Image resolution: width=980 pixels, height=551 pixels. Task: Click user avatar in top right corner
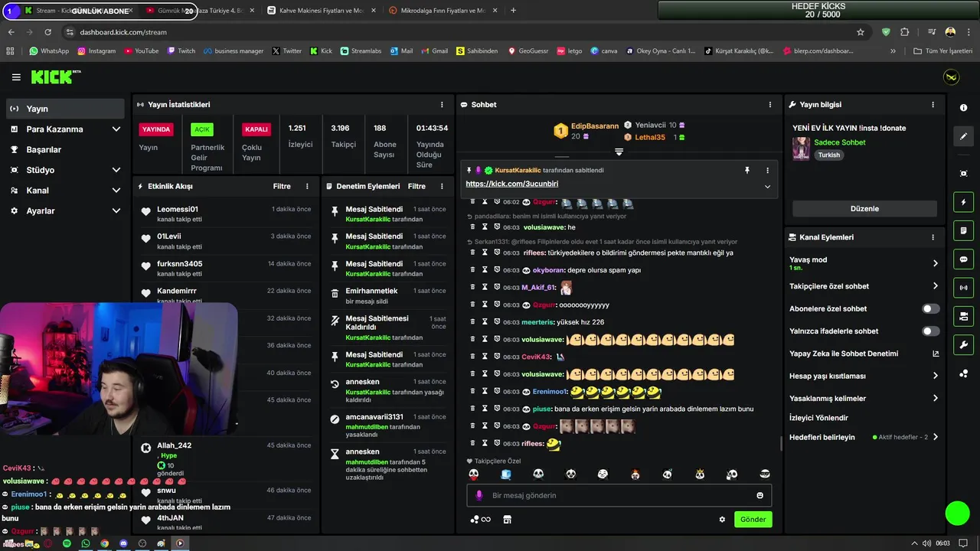click(951, 77)
